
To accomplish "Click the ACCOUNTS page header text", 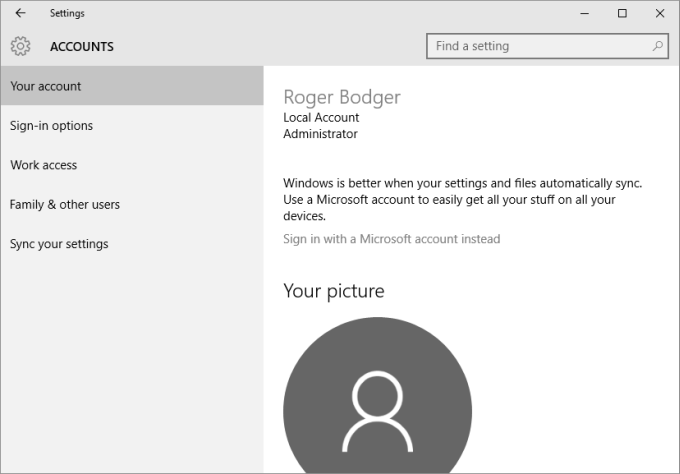I will click(x=82, y=47).
